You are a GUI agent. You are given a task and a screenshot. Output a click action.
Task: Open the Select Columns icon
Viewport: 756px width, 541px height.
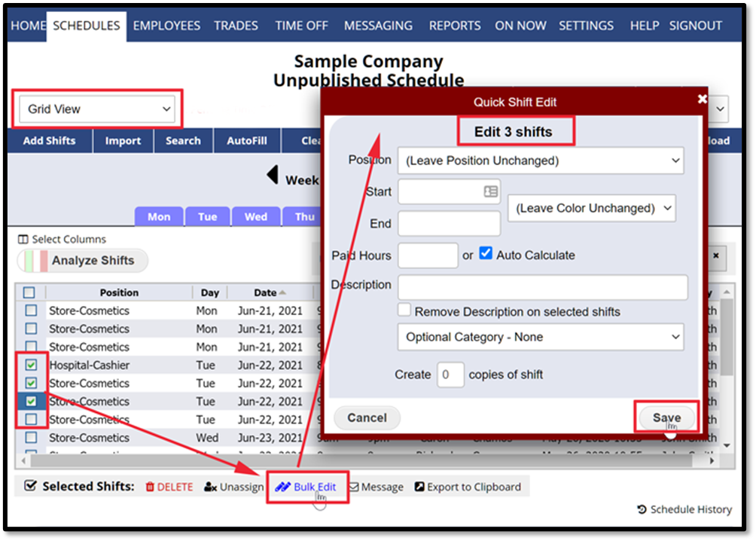[23, 239]
